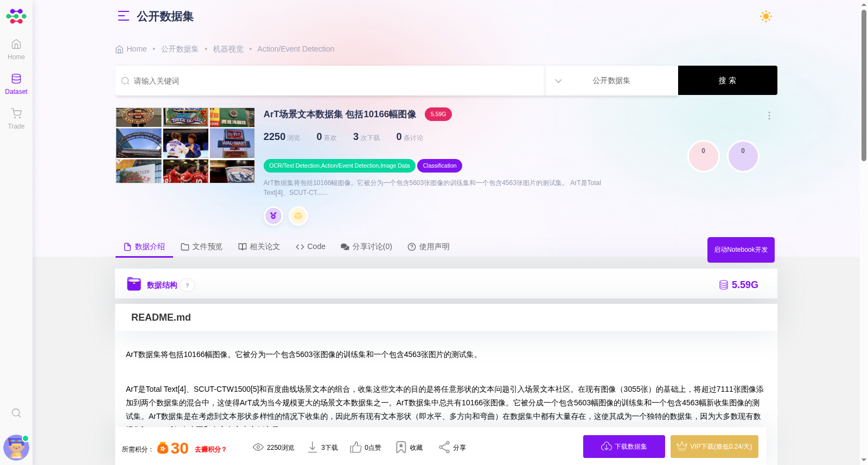868x465 pixels.
Task: Click the README.md heading
Action: pyautogui.click(x=161, y=317)
